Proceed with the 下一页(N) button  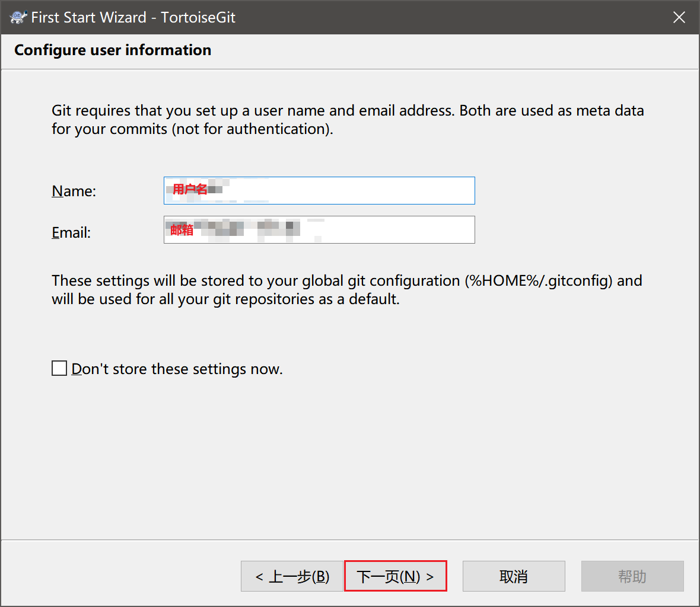tap(395, 576)
